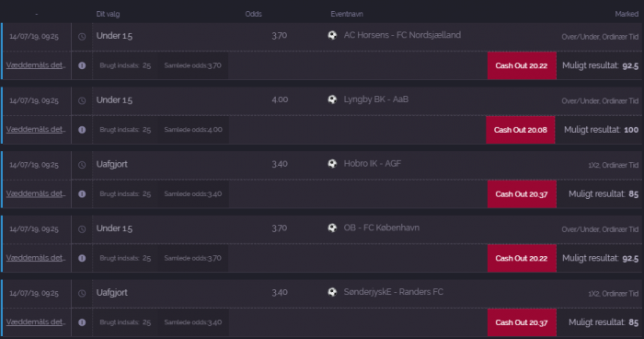
Task: Open Væddemåls details link for Hobro IK bet
Action: pyautogui.click(x=36, y=193)
